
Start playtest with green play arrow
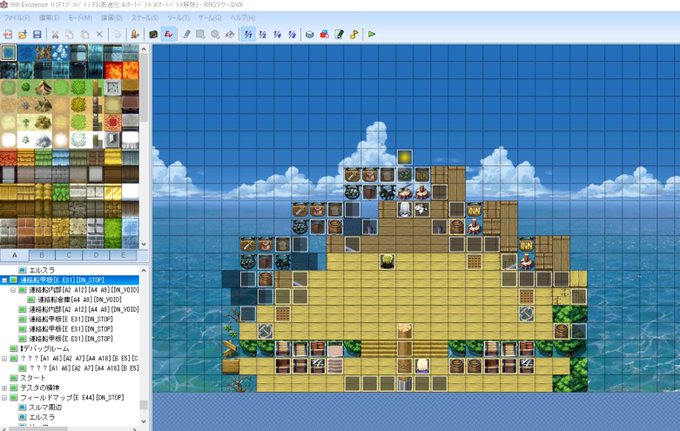click(372, 34)
